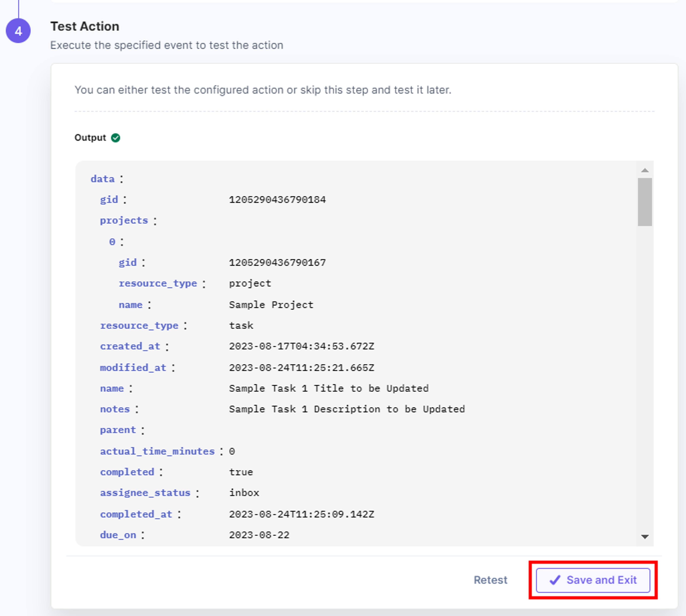Click the 'projects' key

[124, 221]
